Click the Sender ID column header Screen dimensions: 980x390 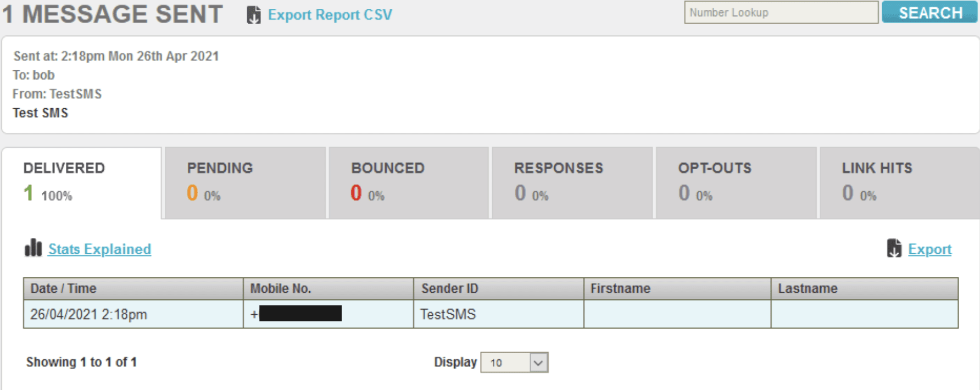(450, 288)
